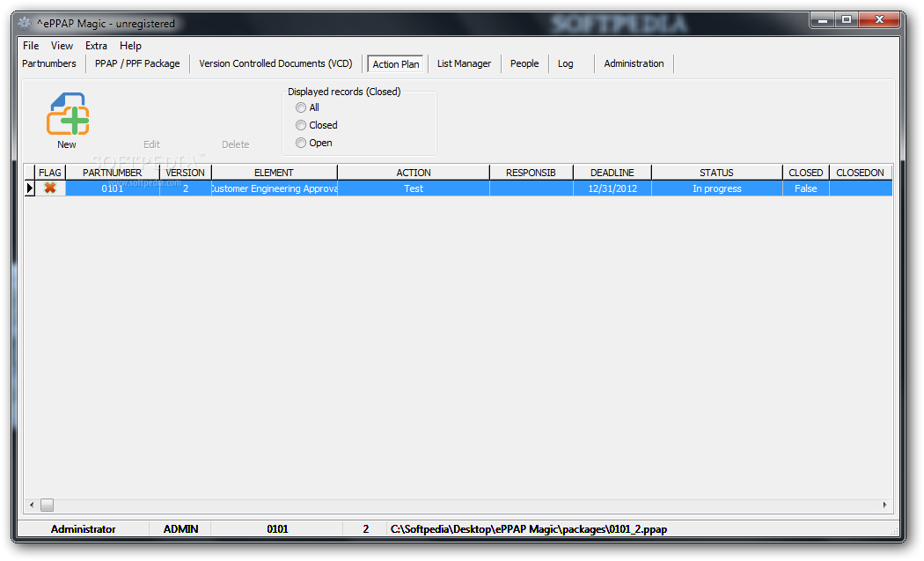Click the horizontal scrollbar thumb

pyautogui.click(x=48, y=505)
